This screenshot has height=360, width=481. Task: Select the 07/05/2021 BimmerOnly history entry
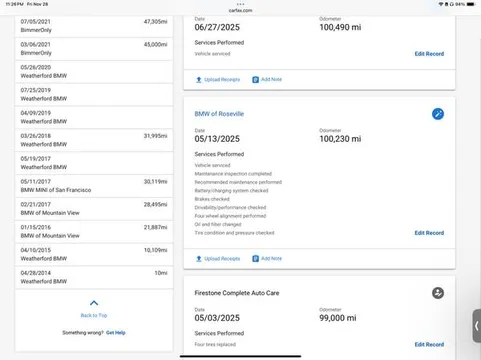coord(94,26)
